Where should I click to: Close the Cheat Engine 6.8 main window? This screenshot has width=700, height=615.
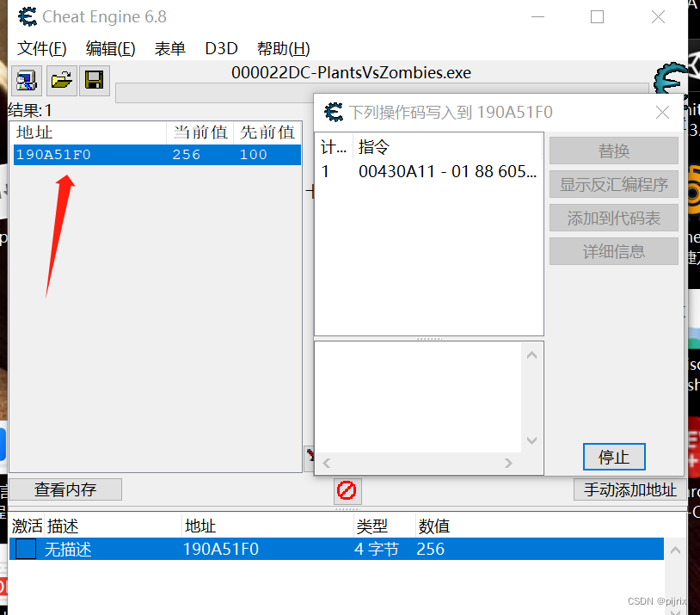[658, 17]
